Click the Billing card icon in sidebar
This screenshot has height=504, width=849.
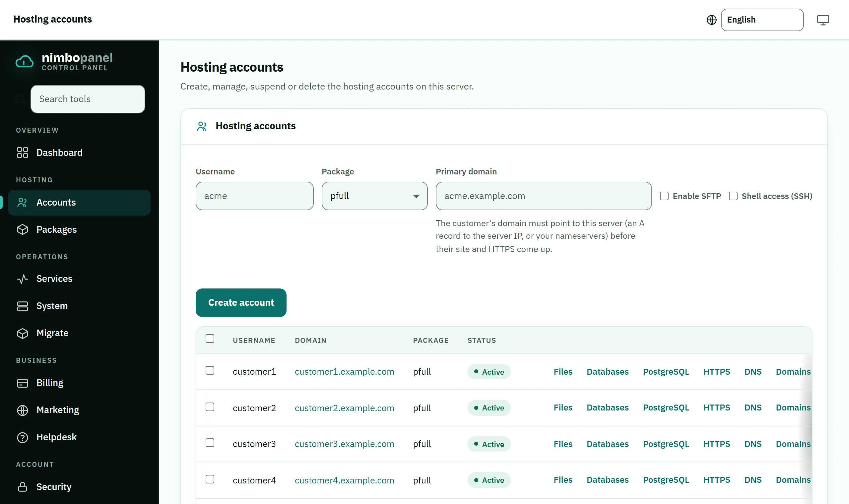coord(23,383)
